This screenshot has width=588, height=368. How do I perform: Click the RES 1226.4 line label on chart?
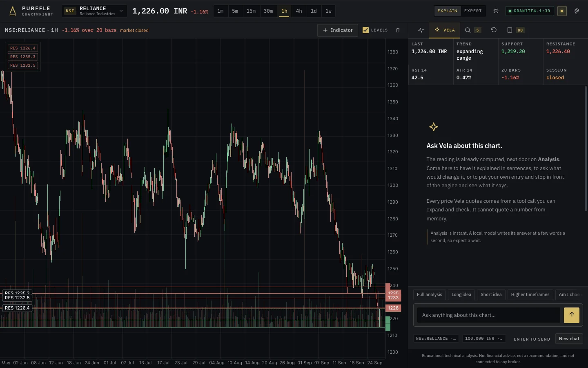(x=17, y=308)
